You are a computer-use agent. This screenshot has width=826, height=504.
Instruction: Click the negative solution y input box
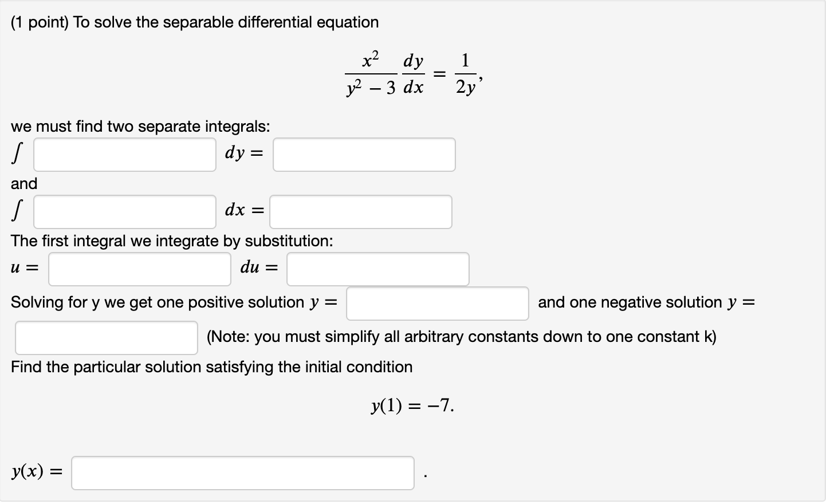click(x=106, y=337)
